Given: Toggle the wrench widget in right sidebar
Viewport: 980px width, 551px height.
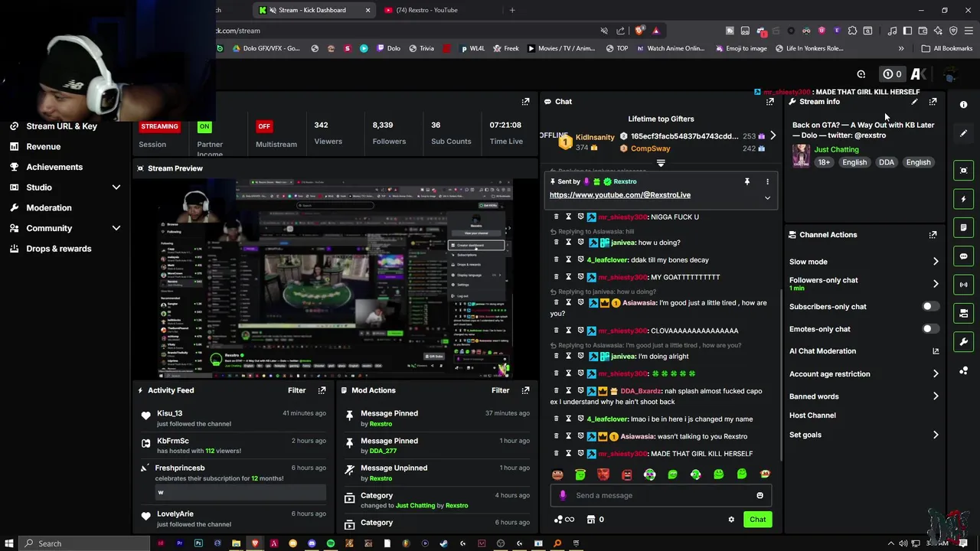Looking at the screenshot, I should [x=964, y=341].
